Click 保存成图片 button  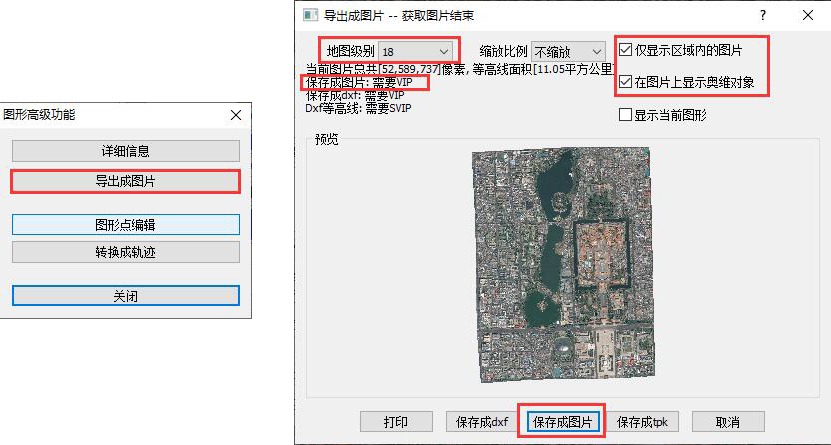click(561, 422)
